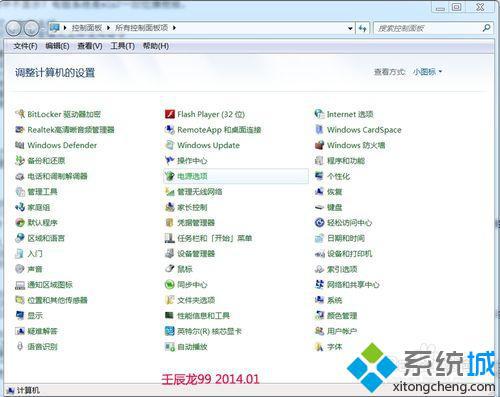Open 用户帐户 icon

pos(319,331)
